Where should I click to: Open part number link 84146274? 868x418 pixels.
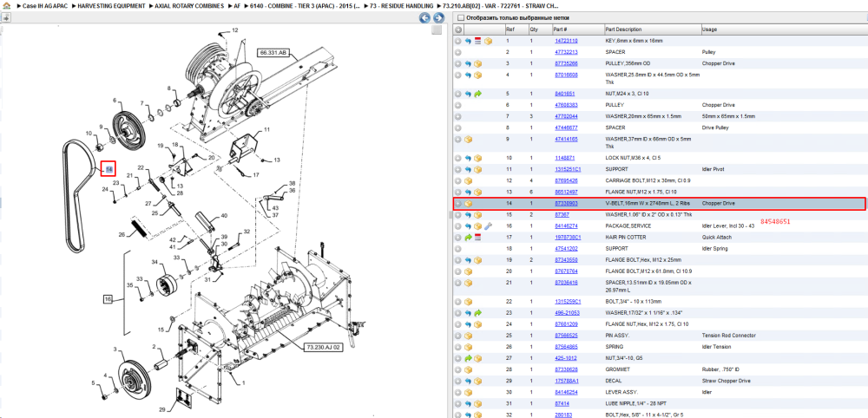point(566,226)
